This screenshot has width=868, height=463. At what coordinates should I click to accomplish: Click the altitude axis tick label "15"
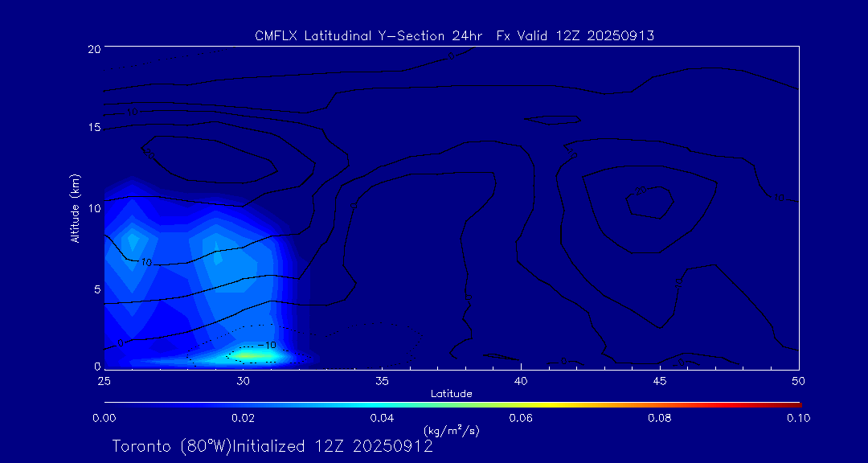coord(93,128)
